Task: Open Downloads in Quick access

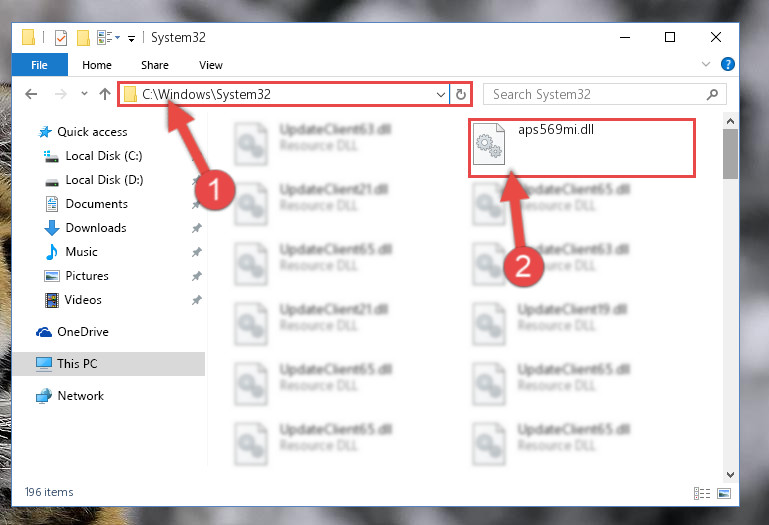Action: tap(96, 228)
